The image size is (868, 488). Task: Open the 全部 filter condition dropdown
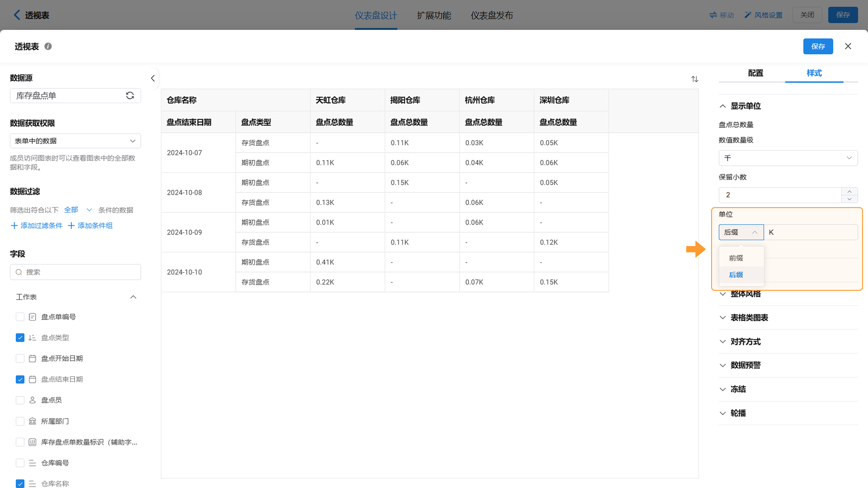pyautogui.click(x=78, y=210)
